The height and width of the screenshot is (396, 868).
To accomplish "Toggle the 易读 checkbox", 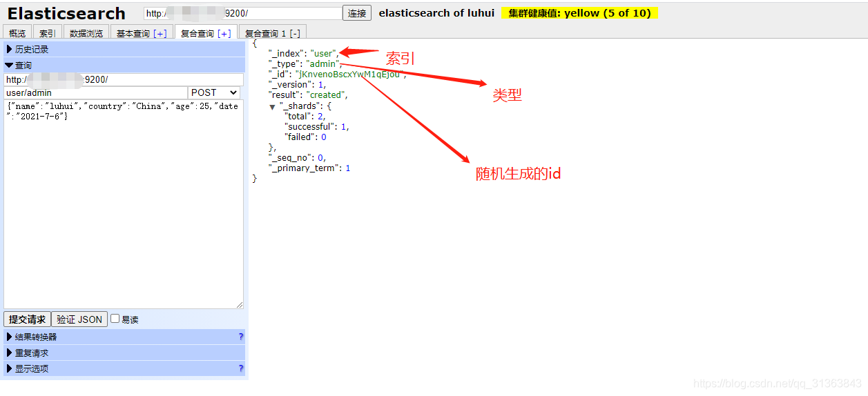I will (x=115, y=319).
